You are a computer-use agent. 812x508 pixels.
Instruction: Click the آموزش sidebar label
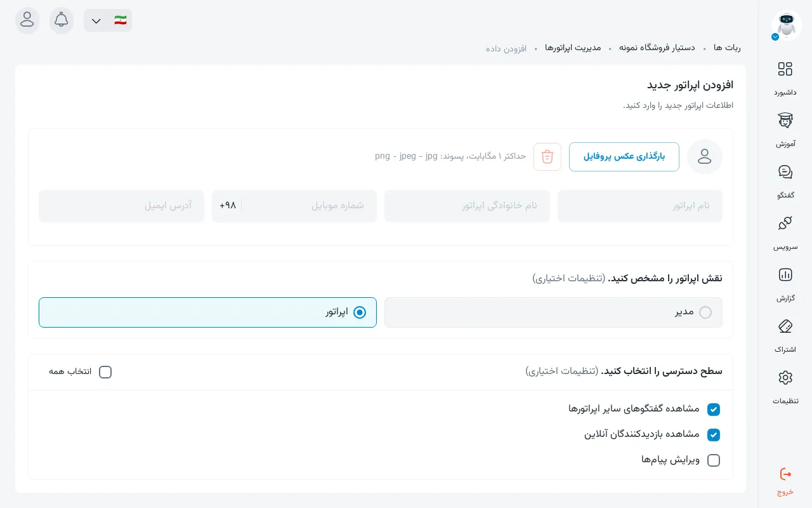pos(785,144)
